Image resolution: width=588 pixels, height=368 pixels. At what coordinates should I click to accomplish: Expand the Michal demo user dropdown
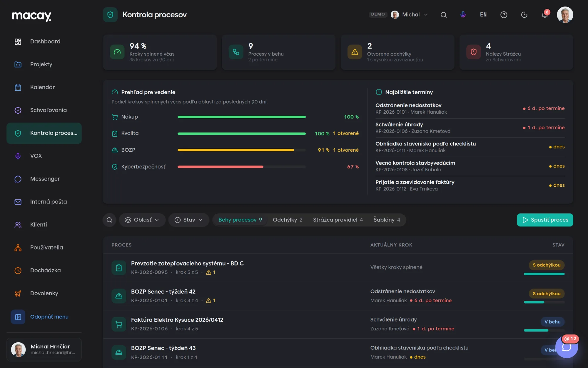click(x=409, y=15)
